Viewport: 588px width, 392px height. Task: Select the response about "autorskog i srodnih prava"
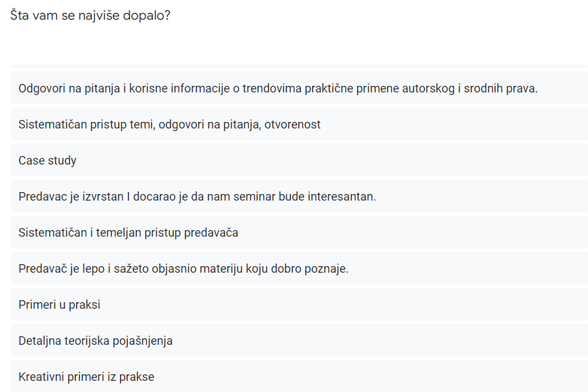click(278, 88)
